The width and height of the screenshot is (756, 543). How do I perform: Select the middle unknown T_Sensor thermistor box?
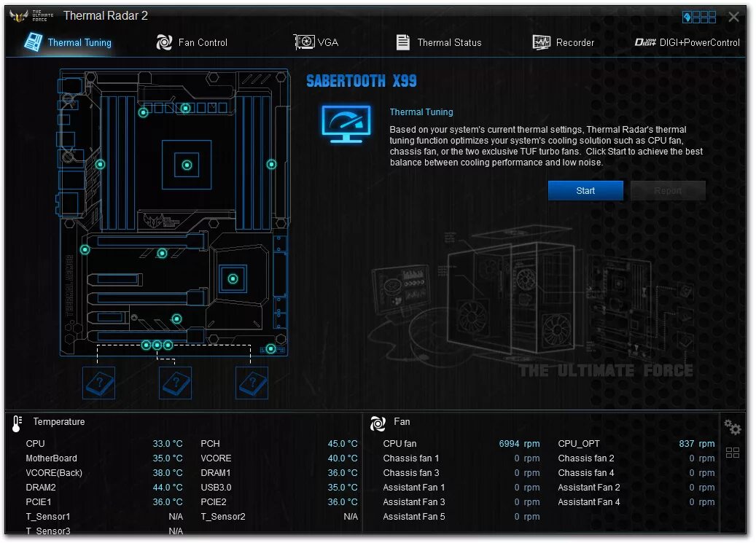point(176,383)
